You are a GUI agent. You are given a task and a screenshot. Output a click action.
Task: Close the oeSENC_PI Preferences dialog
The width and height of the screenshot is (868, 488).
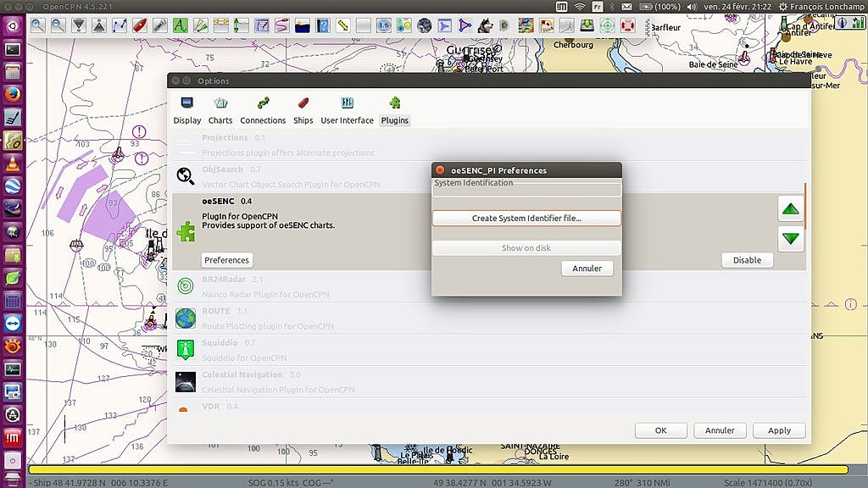[x=440, y=170]
